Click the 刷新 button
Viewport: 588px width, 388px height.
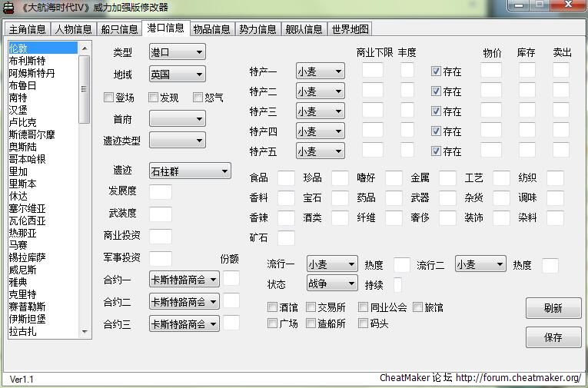point(553,308)
